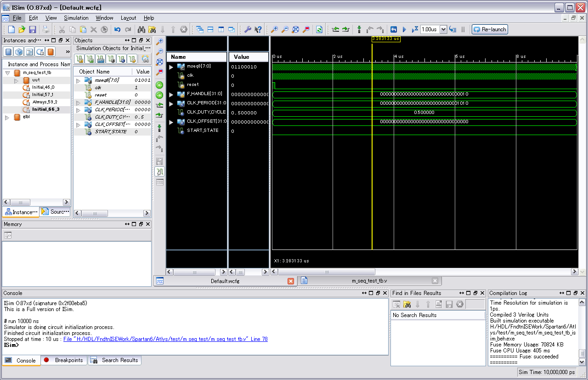Click the Zoom to Full View icon

295,29
